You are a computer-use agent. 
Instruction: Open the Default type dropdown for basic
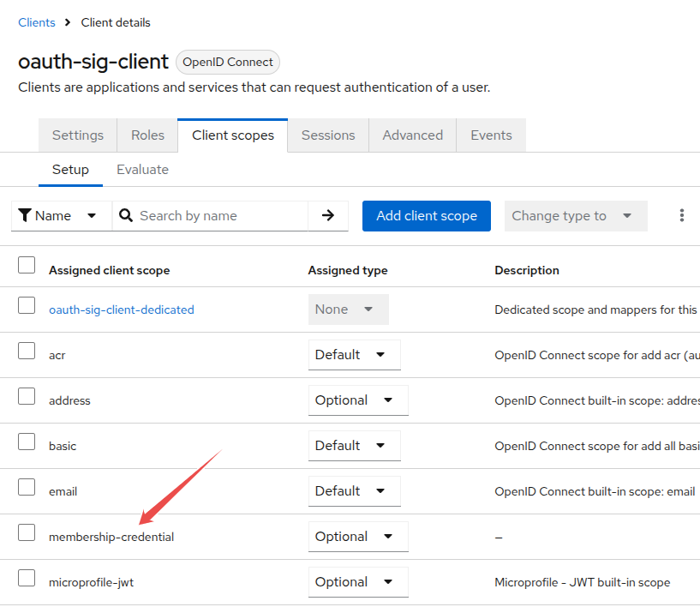click(x=355, y=445)
